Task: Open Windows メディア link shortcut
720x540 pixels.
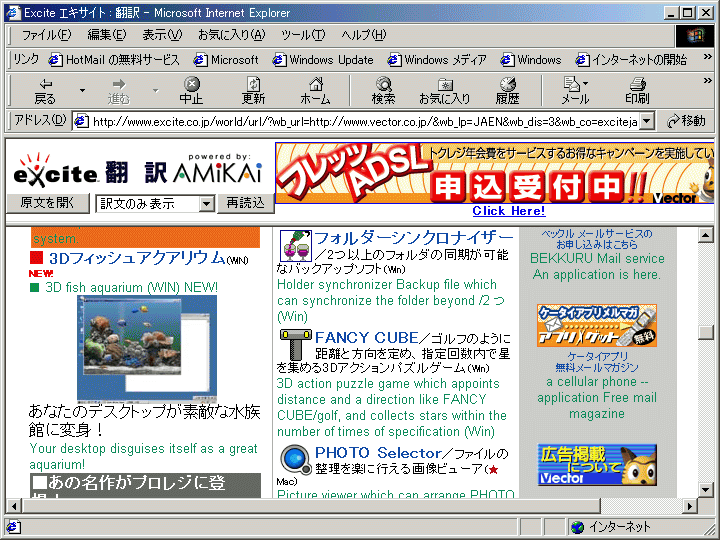Action: 437,60
